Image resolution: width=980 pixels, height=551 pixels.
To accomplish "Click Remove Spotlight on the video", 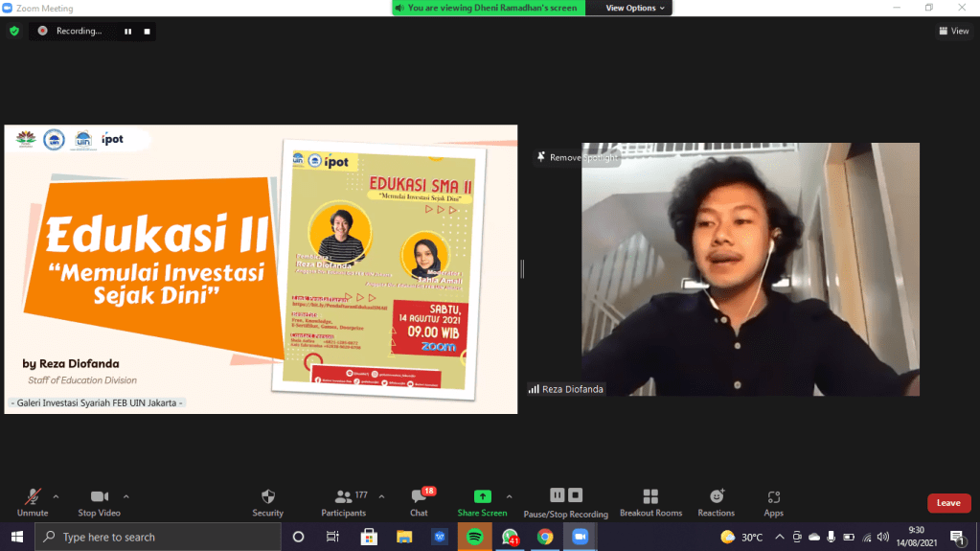I will [578, 157].
